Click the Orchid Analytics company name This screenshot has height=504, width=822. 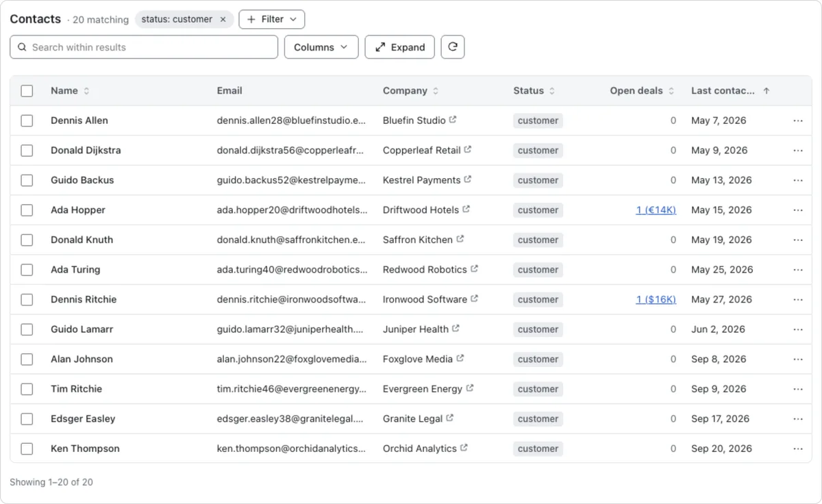click(420, 449)
